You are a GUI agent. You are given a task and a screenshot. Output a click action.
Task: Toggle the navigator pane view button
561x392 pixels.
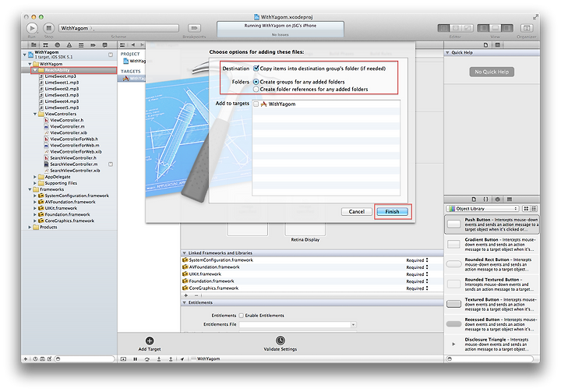coord(483,28)
